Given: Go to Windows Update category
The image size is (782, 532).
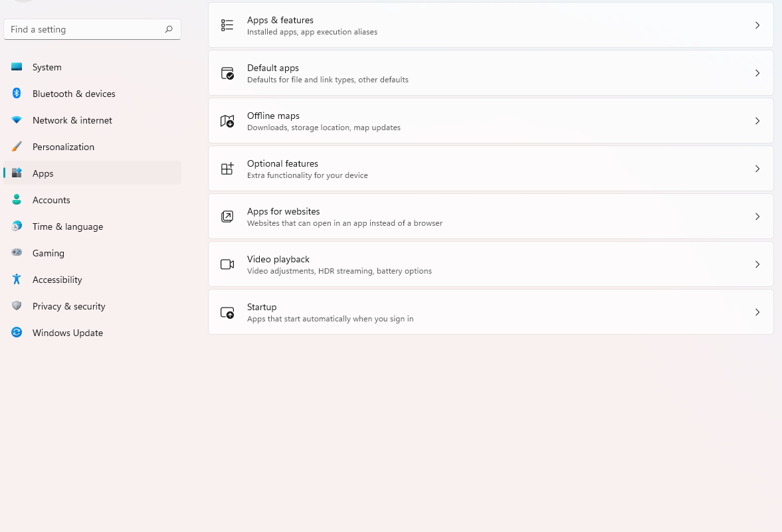Looking at the screenshot, I should [x=92, y=332].
